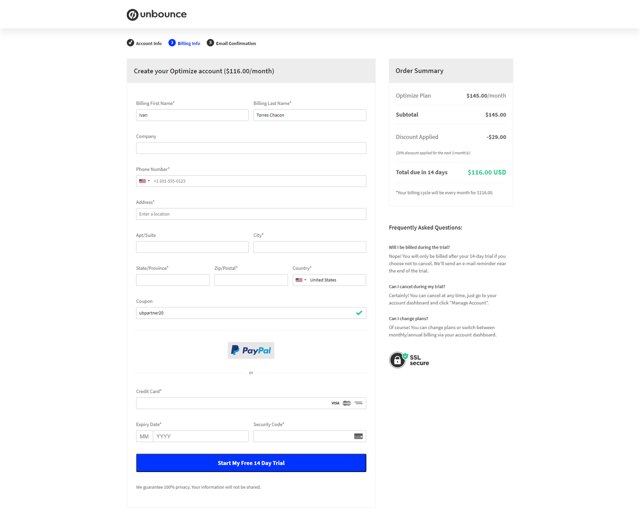This screenshot has width=640, height=521.
Task: Click the expiry year YYYY field
Action: pyautogui.click(x=200, y=436)
